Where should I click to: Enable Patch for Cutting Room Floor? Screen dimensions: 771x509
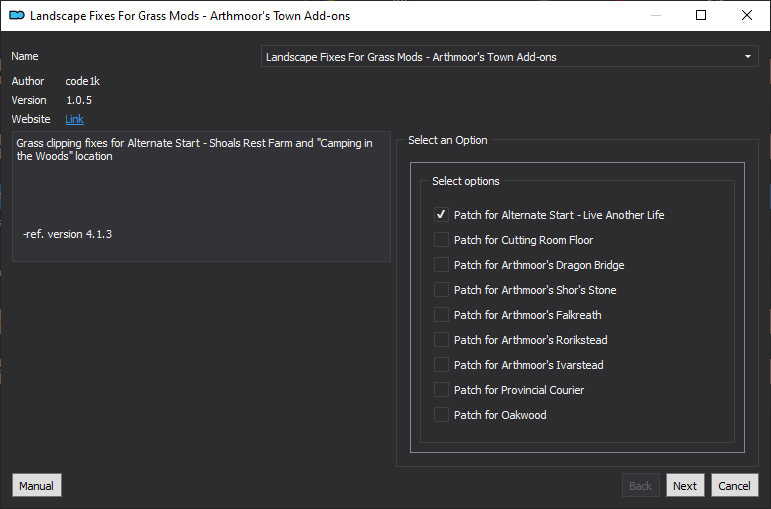(441, 240)
